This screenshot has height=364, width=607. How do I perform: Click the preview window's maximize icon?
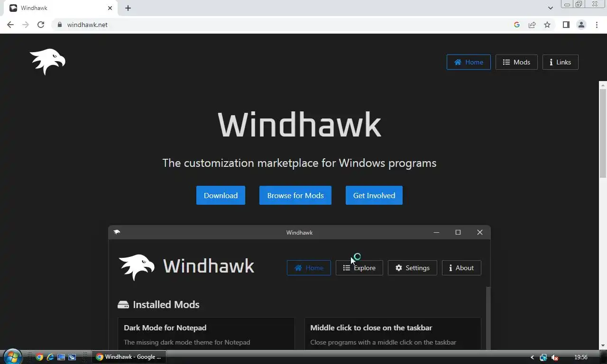(458, 232)
